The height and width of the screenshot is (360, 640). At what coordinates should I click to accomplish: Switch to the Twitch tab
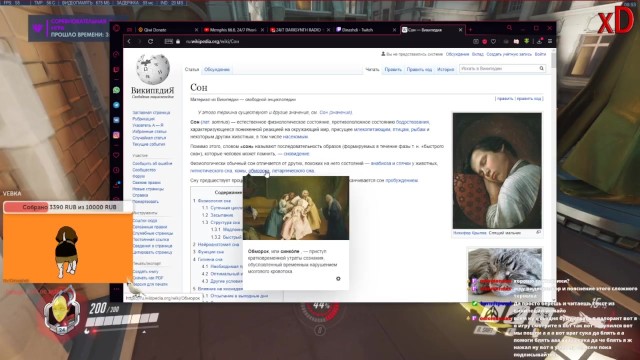point(365,30)
